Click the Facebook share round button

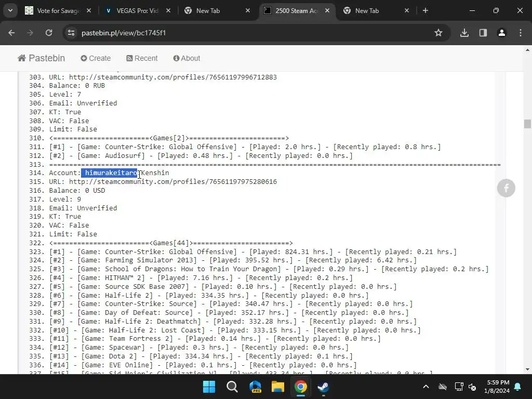[x=506, y=188]
